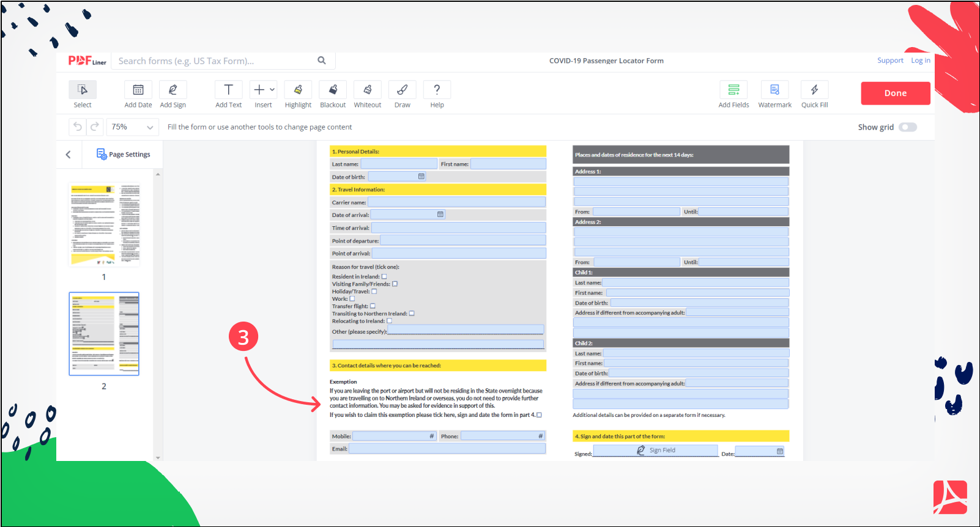Click the Mobile number field
The height and width of the screenshot is (527, 980).
point(394,436)
